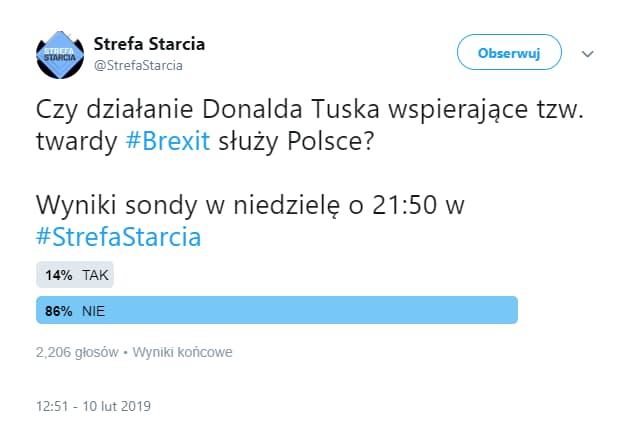Open the 12:51 tweet time link

click(x=52, y=406)
